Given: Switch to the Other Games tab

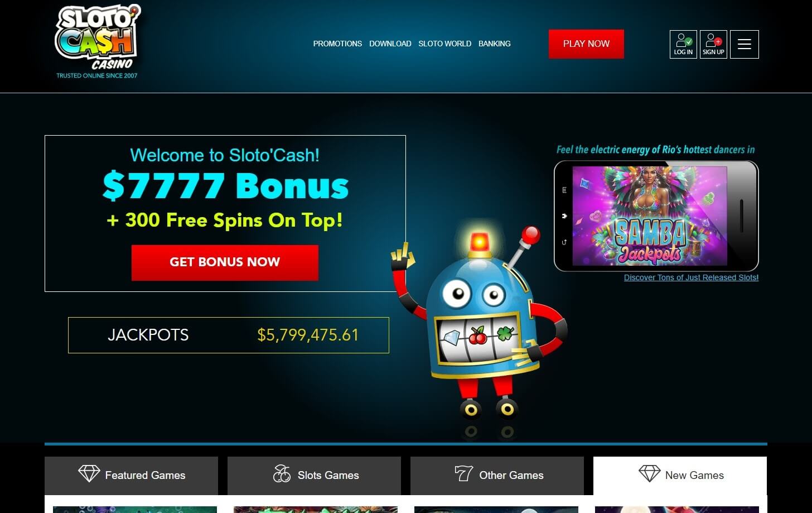Looking at the screenshot, I should click(497, 476).
